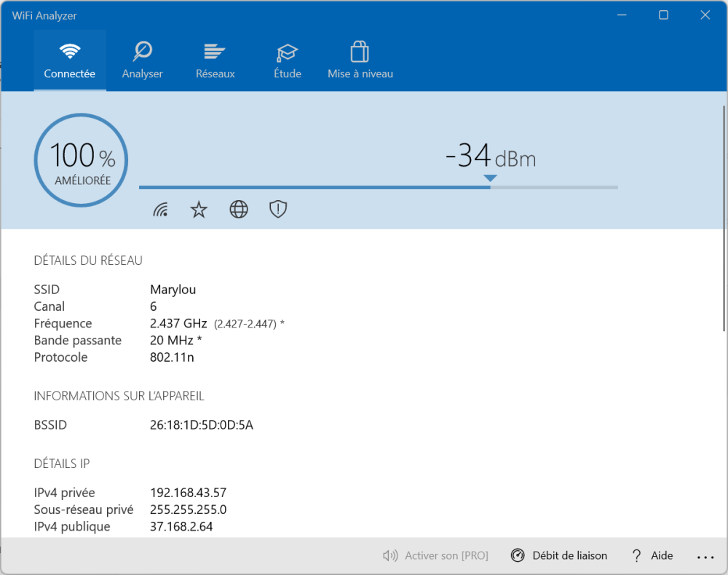Click the vertical scrollbar on the right

723,218
